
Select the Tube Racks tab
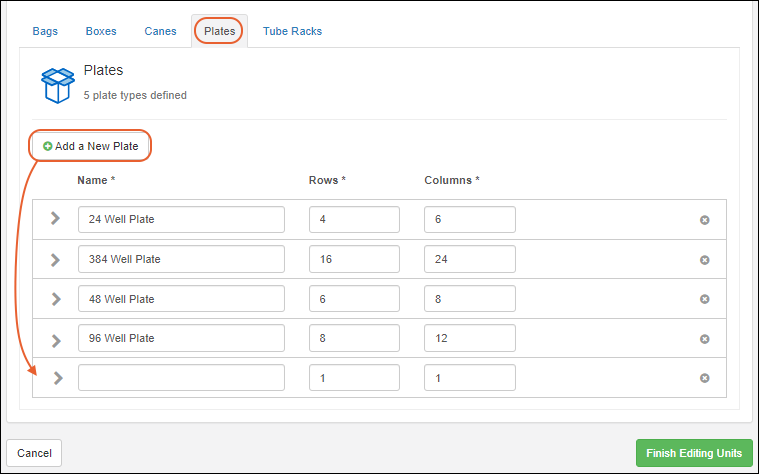tap(292, 31)
